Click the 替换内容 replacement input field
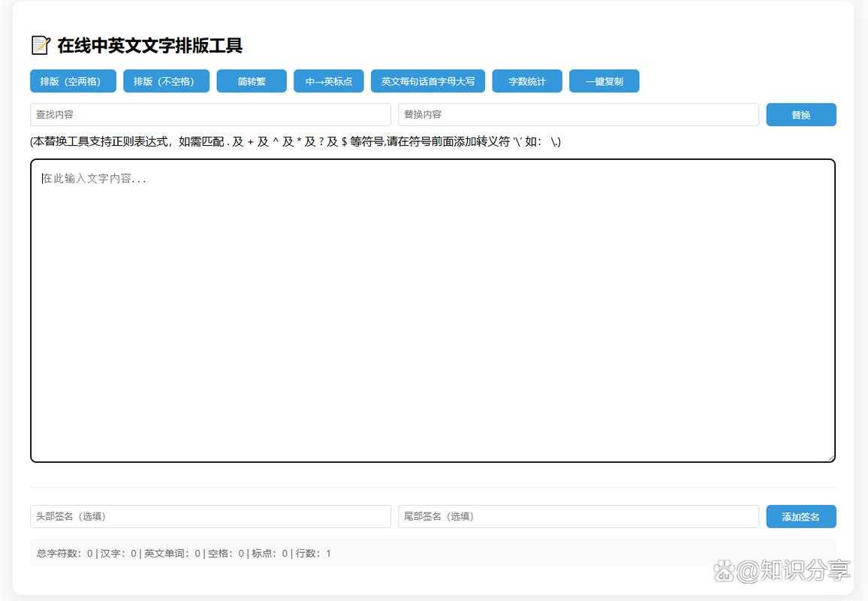The image size is (868, 601). coord(577,114)
